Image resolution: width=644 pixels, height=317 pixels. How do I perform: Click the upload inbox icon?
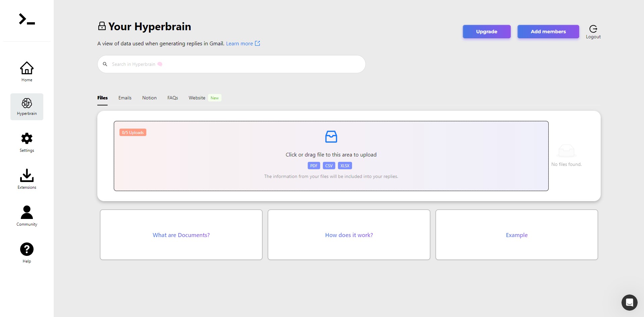pos(331,137)
